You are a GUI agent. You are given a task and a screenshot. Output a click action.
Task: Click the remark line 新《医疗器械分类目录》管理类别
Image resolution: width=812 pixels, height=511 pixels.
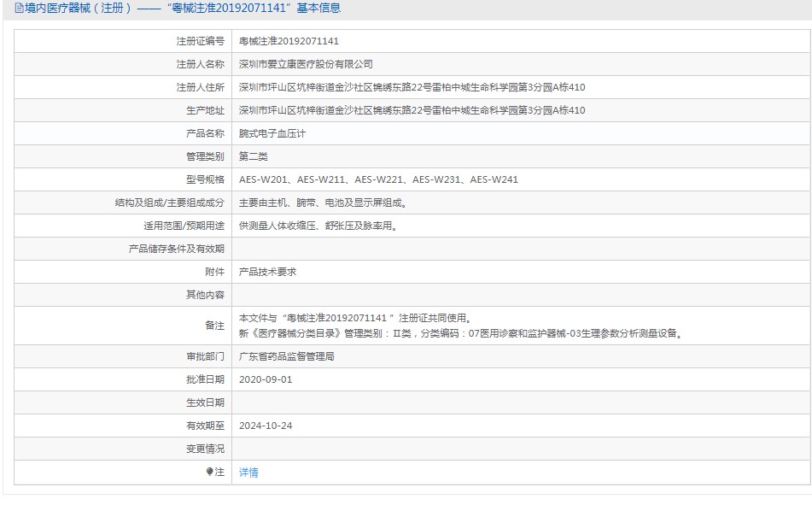coord(461,333)
